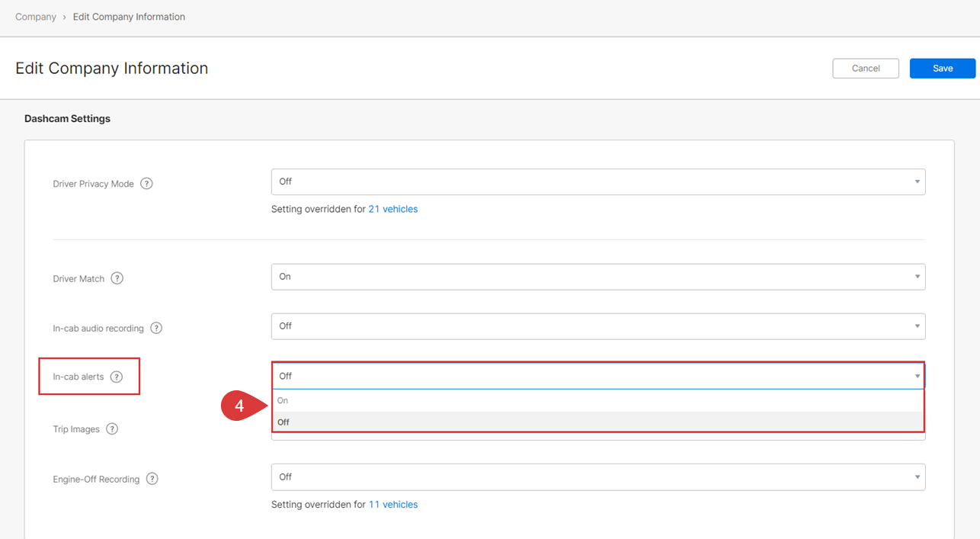Open the Driver Privacy Mode dropdown
The width and height of the screenshot is (980, 539).
pyautogui.click(x=597, y=181)
